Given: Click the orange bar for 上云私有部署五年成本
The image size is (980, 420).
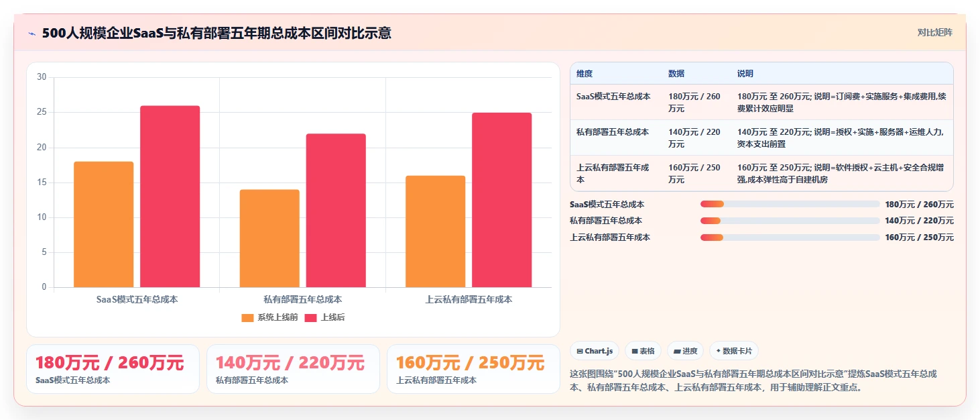Looking at the screenshot, I should click(435, 231).
